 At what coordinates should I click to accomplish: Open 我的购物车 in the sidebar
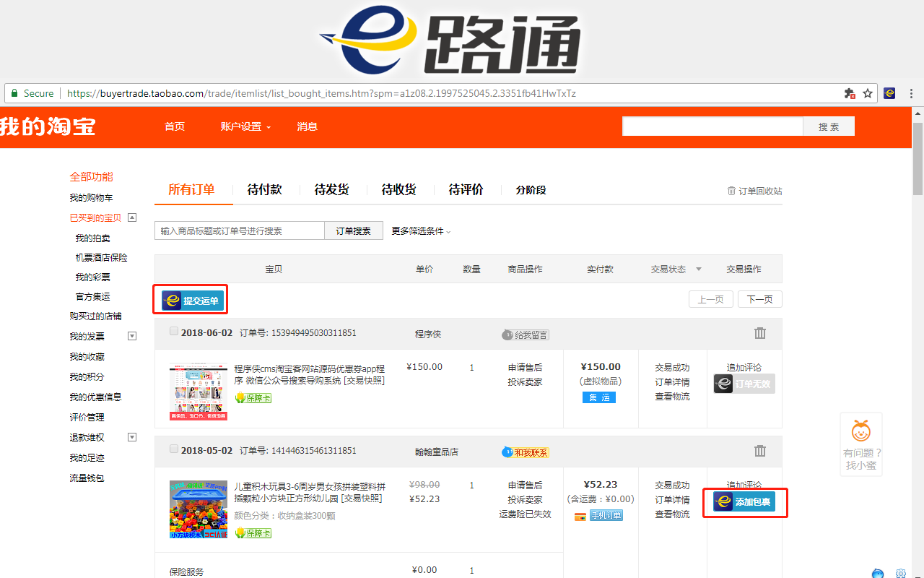[x=91, y=197]
